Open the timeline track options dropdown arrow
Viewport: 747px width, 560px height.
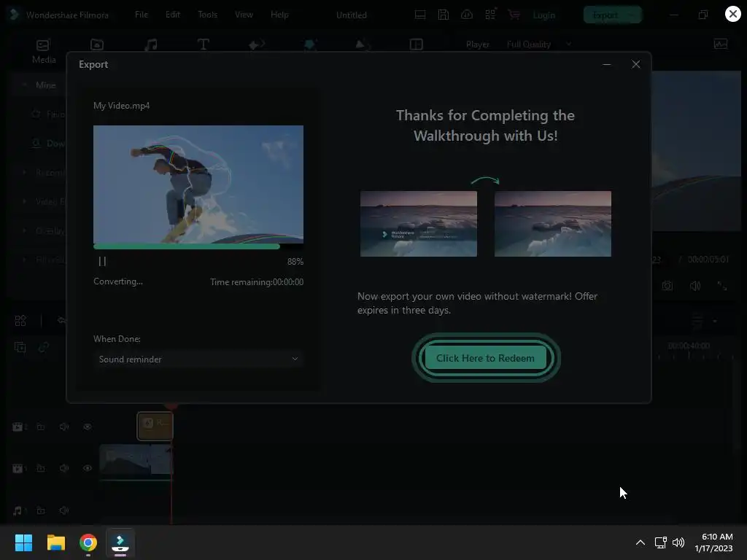pos(715,321)
